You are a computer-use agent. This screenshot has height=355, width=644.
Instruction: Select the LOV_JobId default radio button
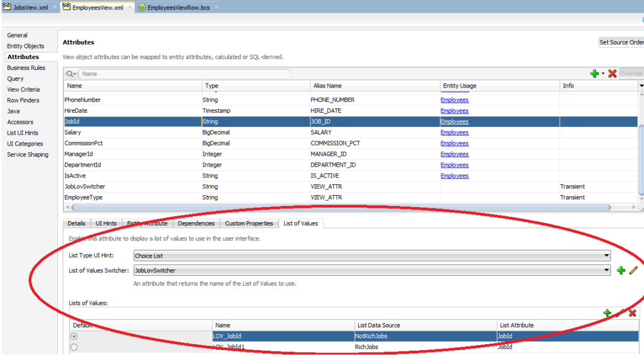click(73, 336)
